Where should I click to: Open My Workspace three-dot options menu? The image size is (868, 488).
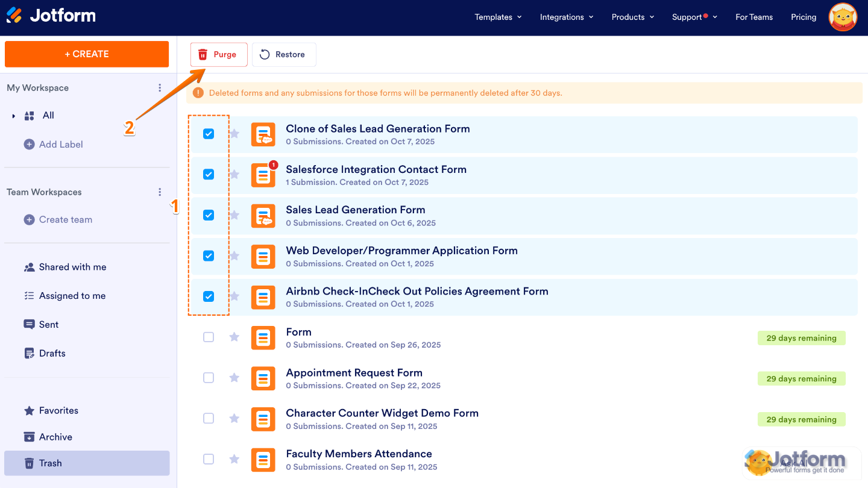coord(160,88)
